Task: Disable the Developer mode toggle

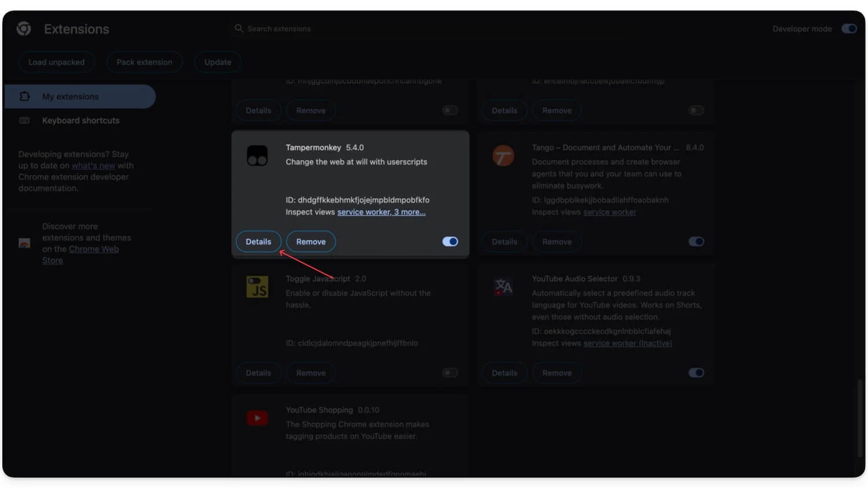Action: tap(848, 28)
